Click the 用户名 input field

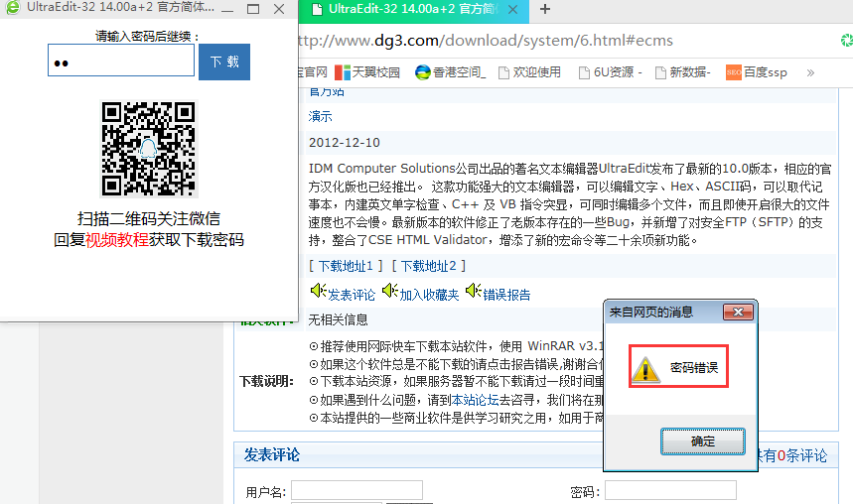[356, 490]
